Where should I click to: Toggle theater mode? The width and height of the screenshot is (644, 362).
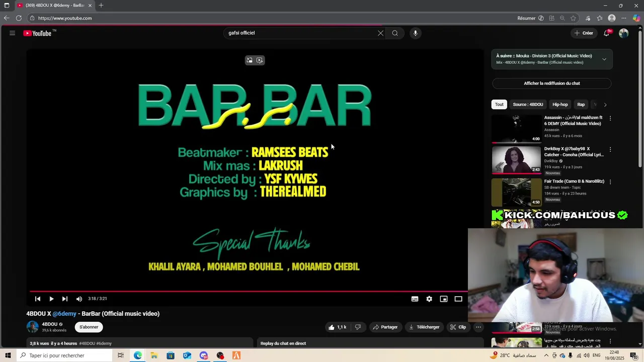click(x=458, y=299)
